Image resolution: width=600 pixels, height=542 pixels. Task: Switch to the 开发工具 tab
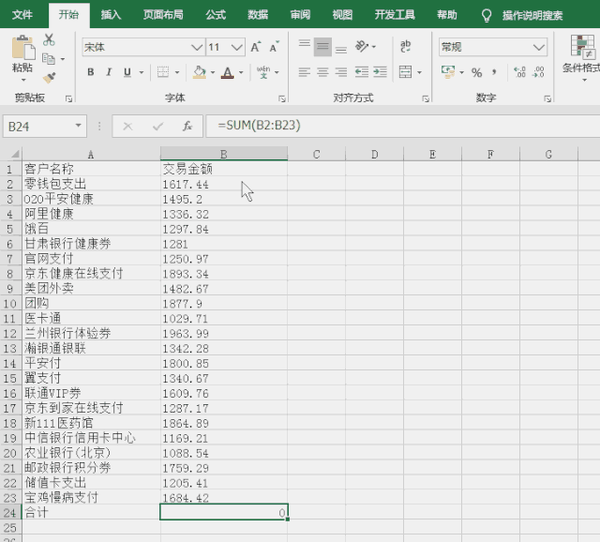(395, 15)
